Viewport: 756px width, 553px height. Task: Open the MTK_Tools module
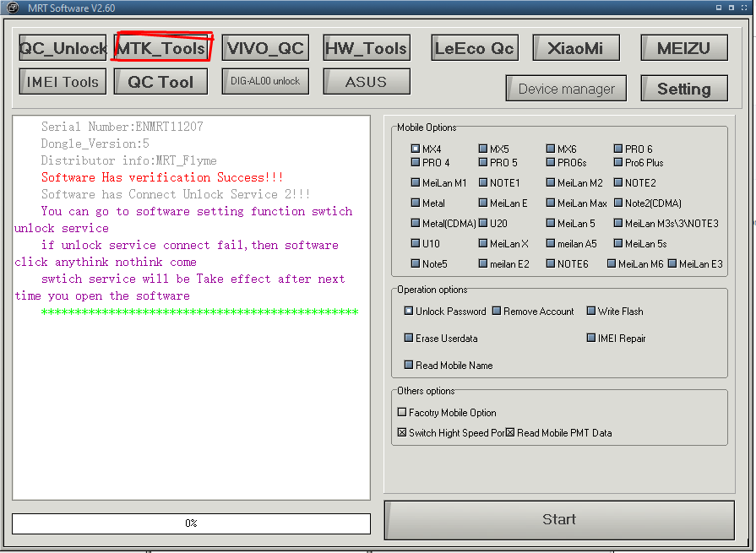pos(162,47)
